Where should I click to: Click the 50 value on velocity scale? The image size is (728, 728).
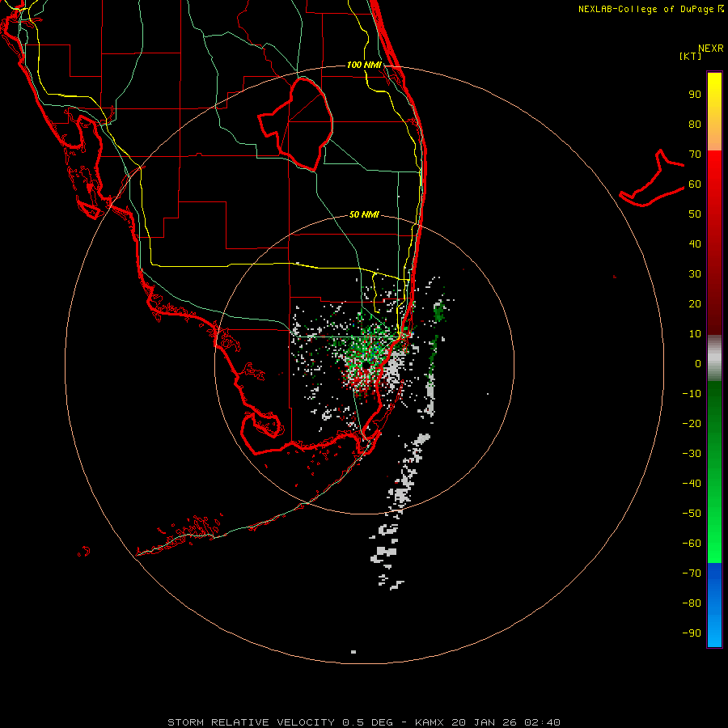click(695, 214)
